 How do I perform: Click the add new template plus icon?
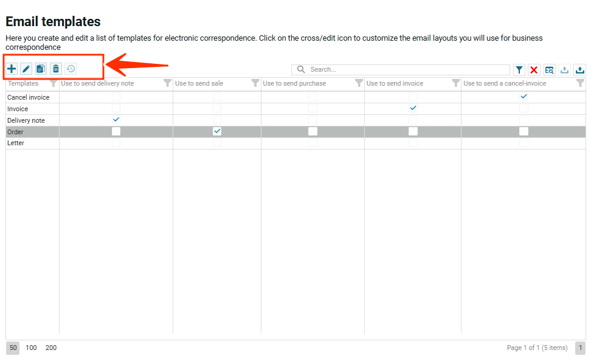(12, 69)
